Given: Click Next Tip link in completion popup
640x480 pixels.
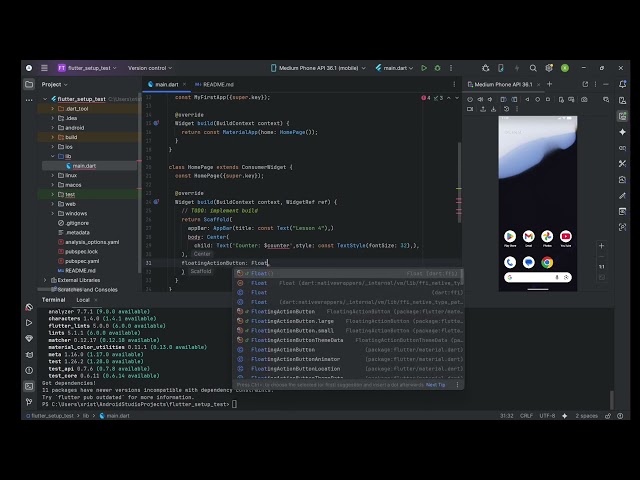Looking at the screenshot, I should [x=436, y=385].
